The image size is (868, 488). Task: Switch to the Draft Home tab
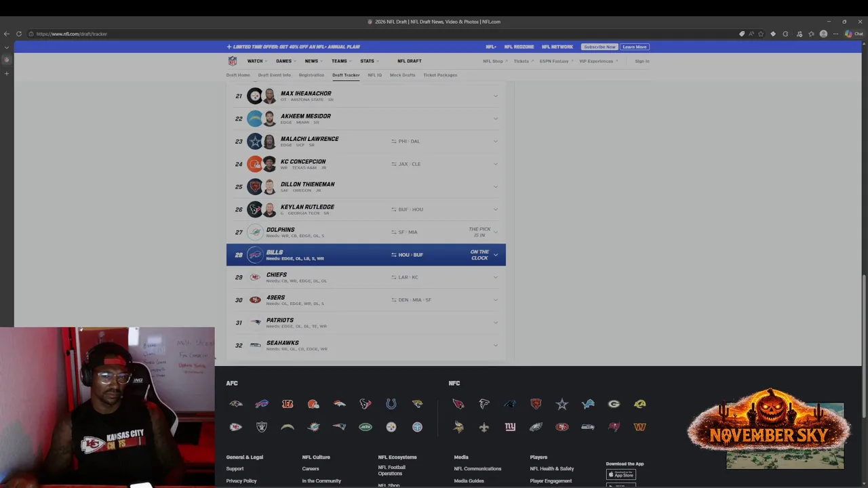pyautogui.click(x=238, y=75)
